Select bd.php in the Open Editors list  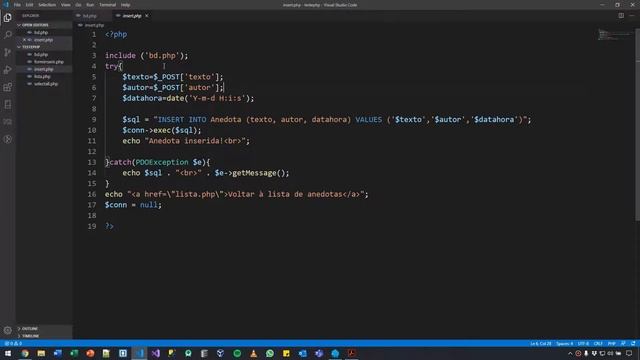coord(44,32)
